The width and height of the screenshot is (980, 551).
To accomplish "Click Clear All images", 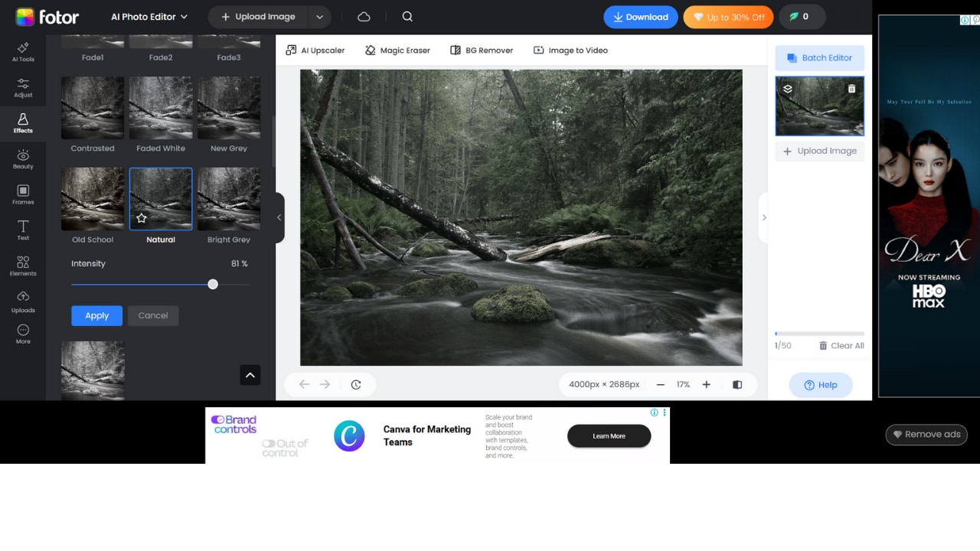I will 841,346.
